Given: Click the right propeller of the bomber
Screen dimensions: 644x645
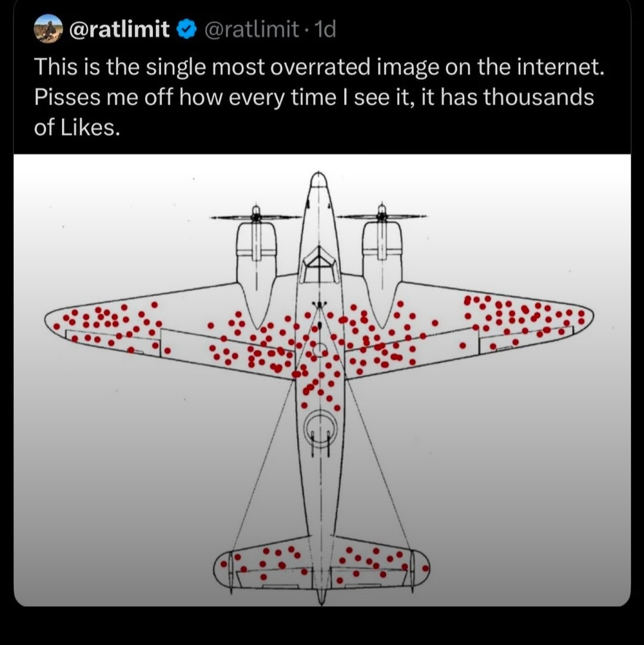Looking at the screenshot, I should click(x=382, y=216).
